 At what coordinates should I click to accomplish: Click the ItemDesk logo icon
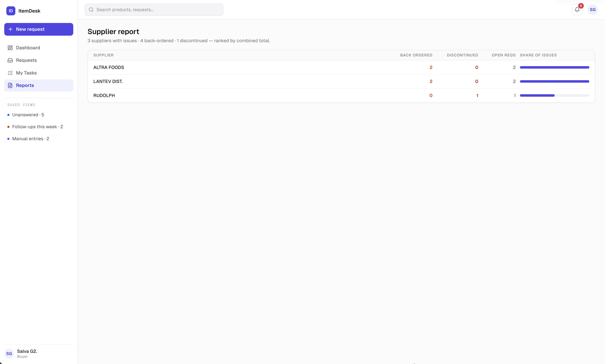[x=11, y=11]
